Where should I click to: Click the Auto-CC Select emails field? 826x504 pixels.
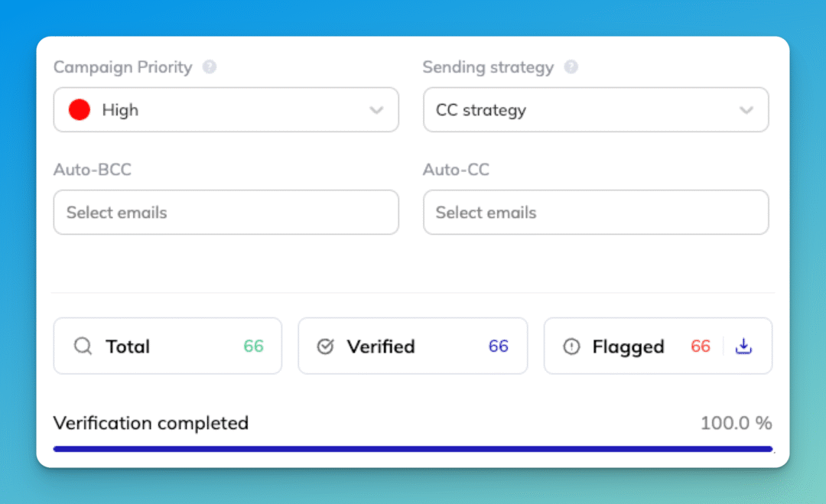[596, 213]
